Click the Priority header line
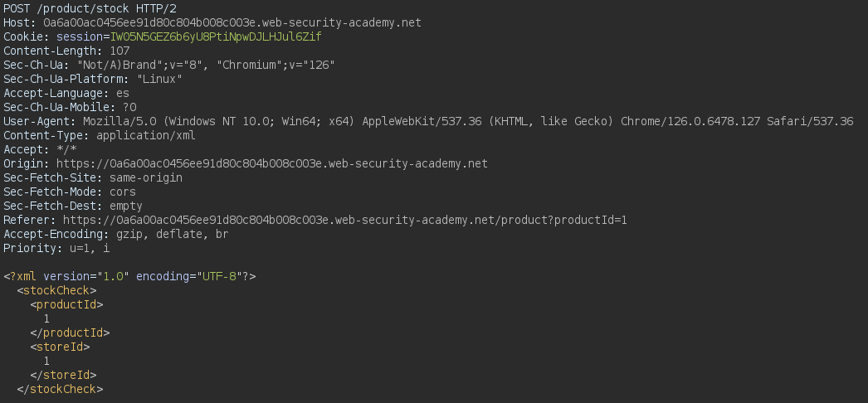Screen dimensions: 868x403 click(x=56, y=248)
